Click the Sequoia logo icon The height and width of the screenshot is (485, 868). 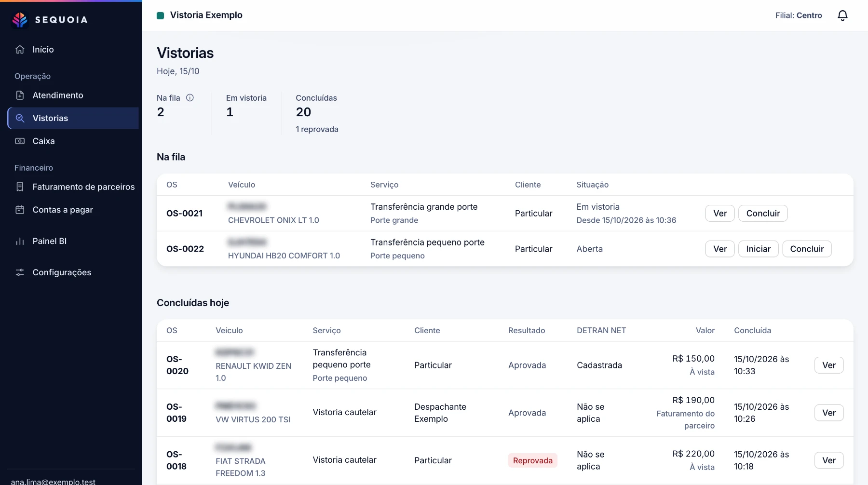coord(20,20)
